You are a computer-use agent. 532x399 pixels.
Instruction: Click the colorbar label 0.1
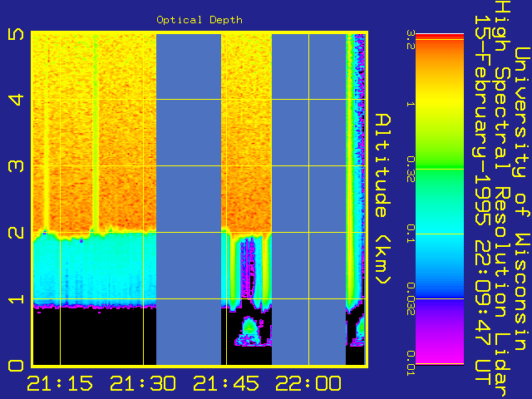(411, 234)
